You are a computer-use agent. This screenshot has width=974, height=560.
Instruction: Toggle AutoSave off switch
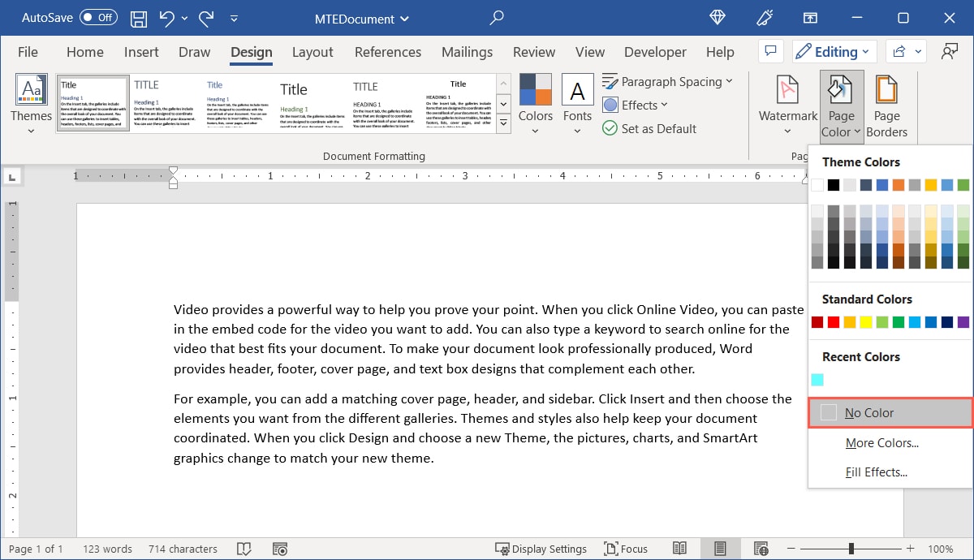97,17
